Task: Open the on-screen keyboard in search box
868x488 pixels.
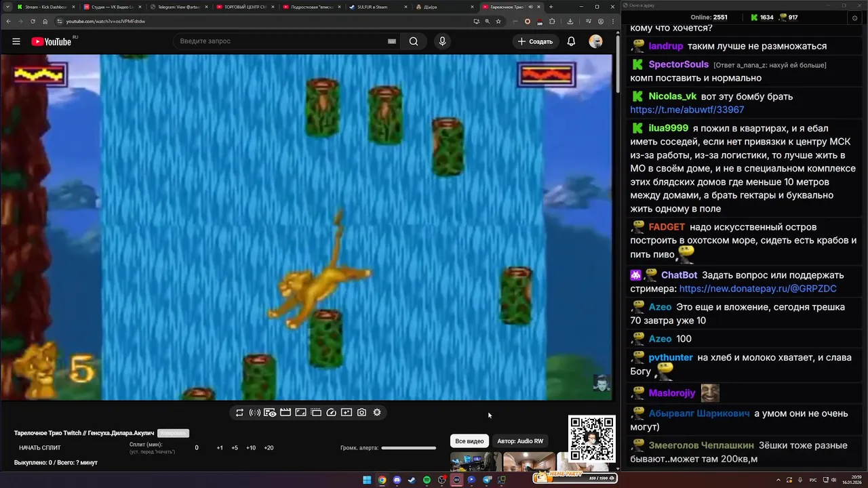Action: pyautogui.click(x=392, y=41)
